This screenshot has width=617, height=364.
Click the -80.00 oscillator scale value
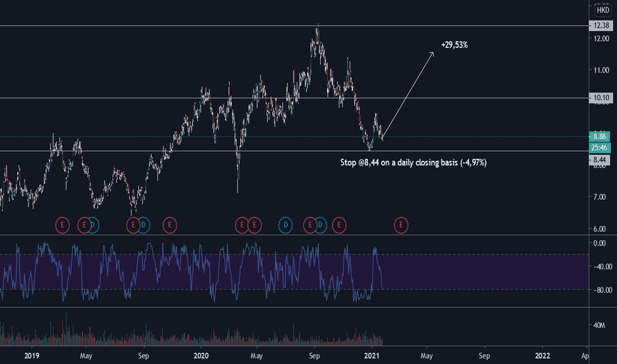pos(602,290)
